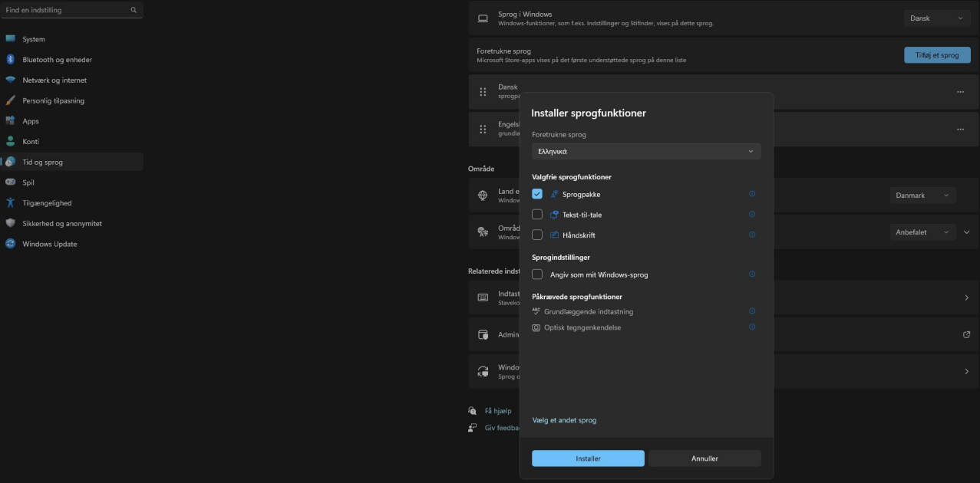Click Tilføj et sprog button
980x483 pixels.
pos(937,55)
